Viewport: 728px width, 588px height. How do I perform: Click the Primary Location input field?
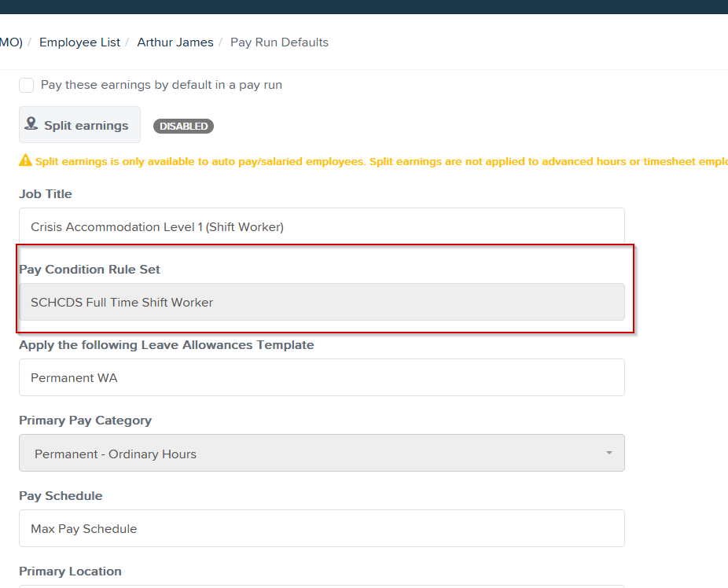tap(322, 586)
